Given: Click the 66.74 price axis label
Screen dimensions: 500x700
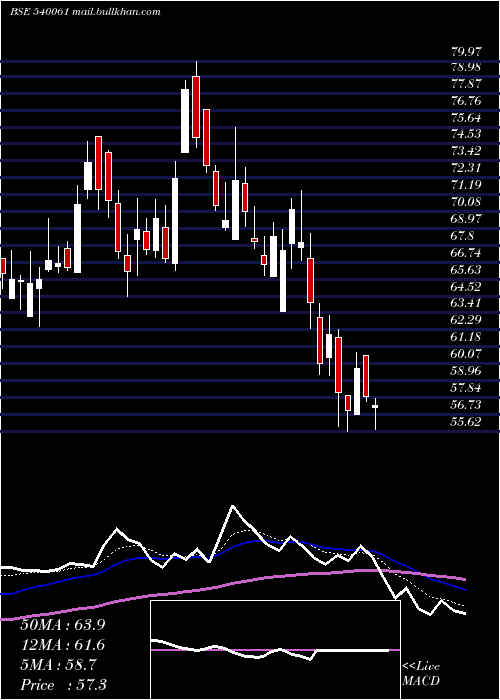Looking at the screenshot, I should coord(467,253).
